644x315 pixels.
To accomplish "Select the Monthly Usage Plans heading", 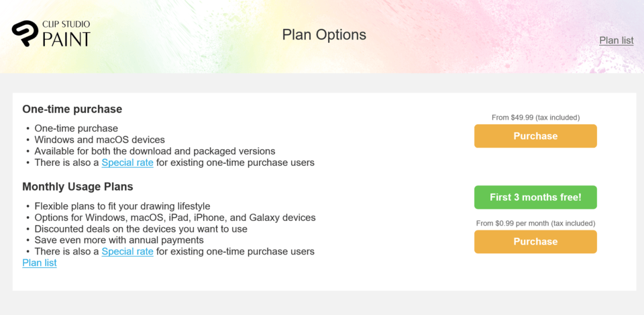I will click(x=77, y=187).
